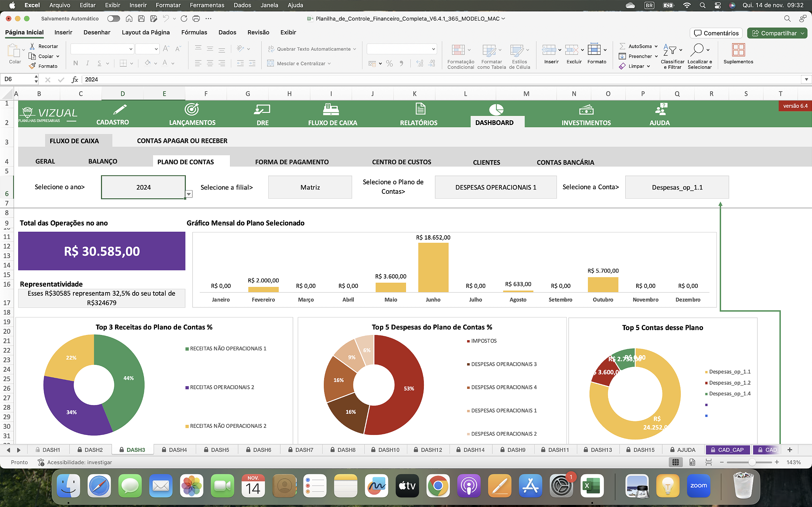Screen dimensions: 812x507
Task: Open Suplementos add-ins icon
Action: pos(738,50)
